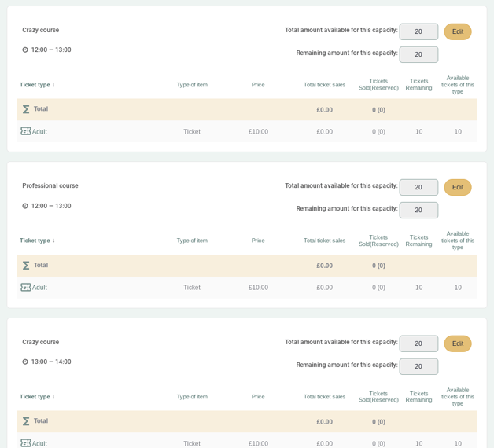
Task: Click the clock icon next to 13:00 — 14:00
Action: click(x=25, y=362)
